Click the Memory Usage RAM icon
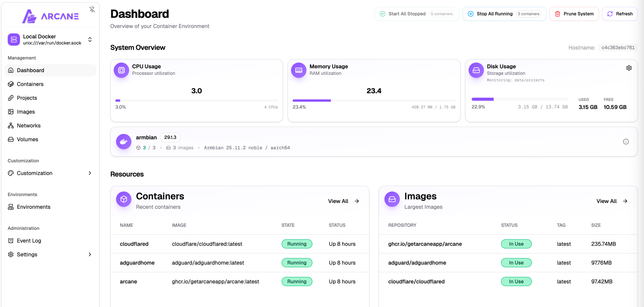 pyautogui.click(x=299, y=70)
